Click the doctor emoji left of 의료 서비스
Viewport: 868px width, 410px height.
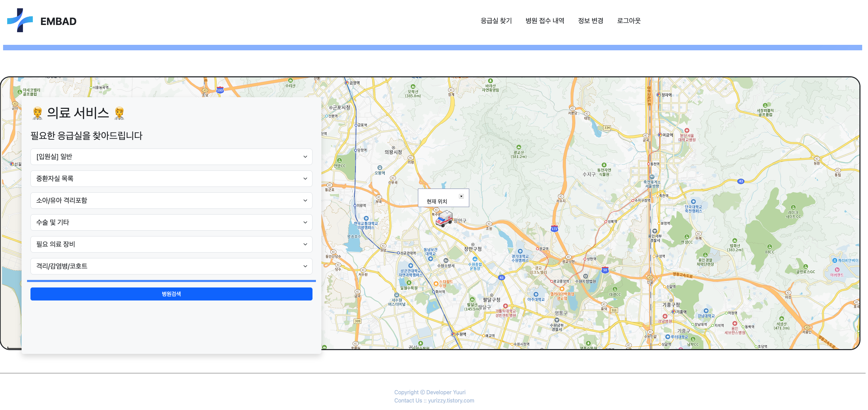point(37,113)
